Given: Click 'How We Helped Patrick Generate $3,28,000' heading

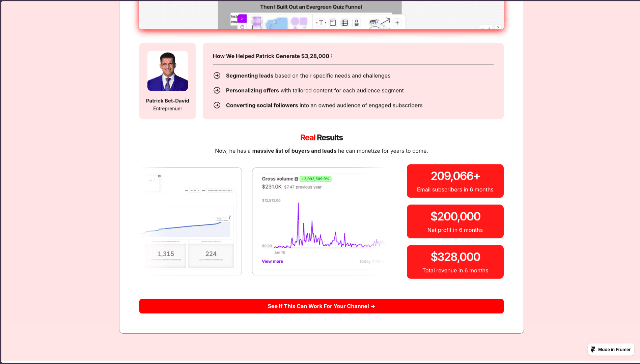Looking at the screenshot, I should [272, 56].
